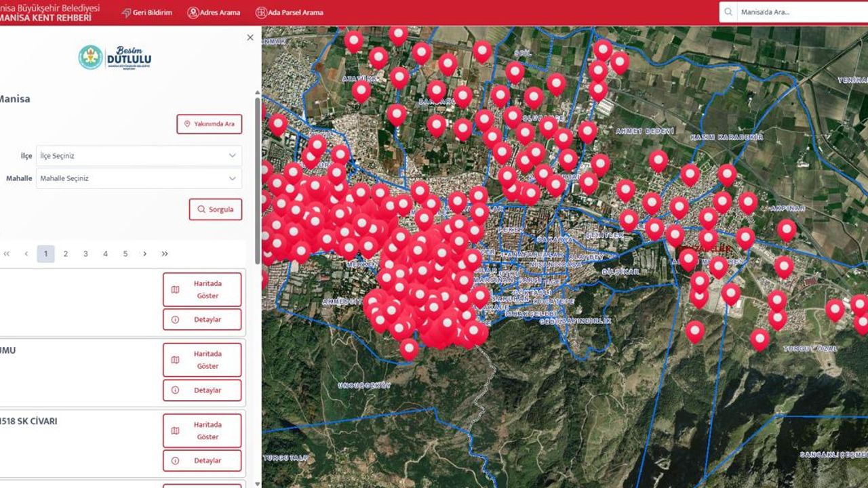This screenshot has width=868, height=488.
Task: Open Detaylar for the 518 SK CIVARI result
Action: 202,461
